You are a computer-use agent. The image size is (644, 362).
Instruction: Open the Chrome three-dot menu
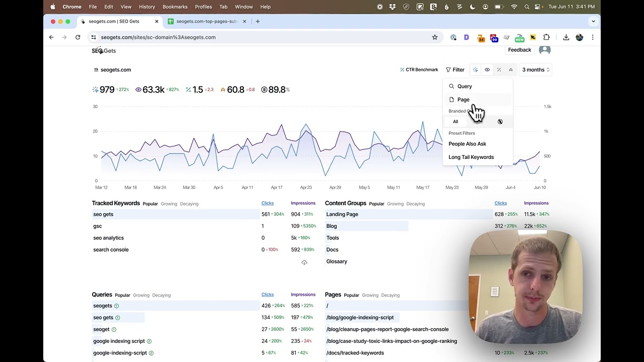point(593,37)
